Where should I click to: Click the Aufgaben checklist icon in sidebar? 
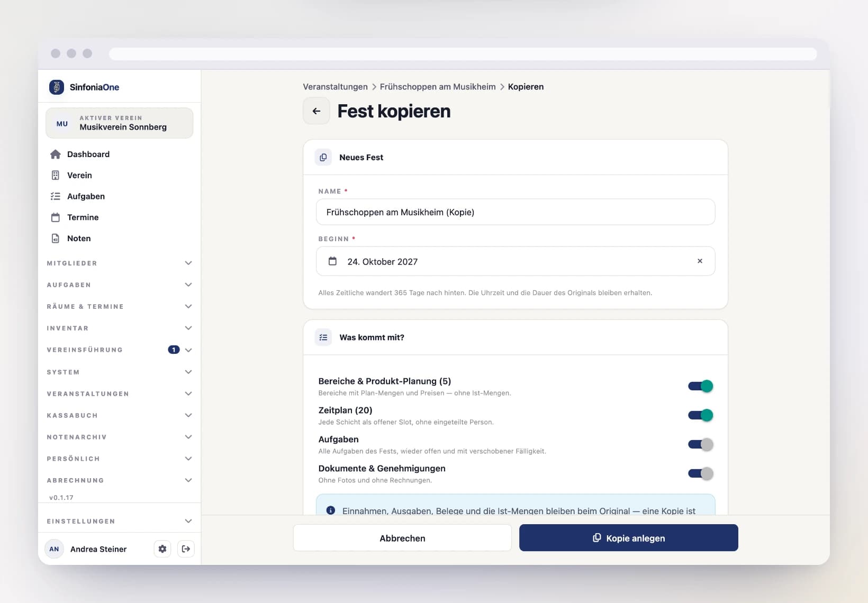(x=56, y=196)
